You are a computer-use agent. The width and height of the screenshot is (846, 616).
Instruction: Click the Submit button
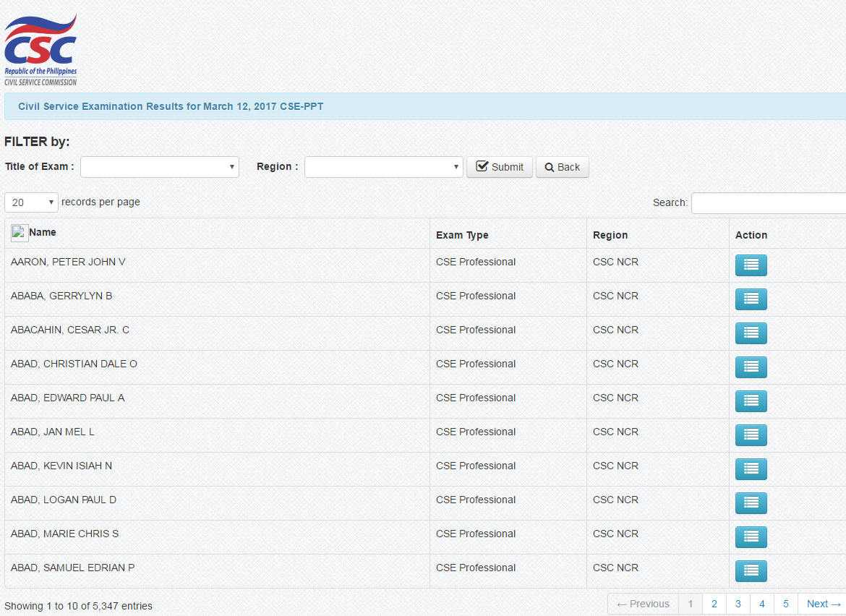click(499, 167)
